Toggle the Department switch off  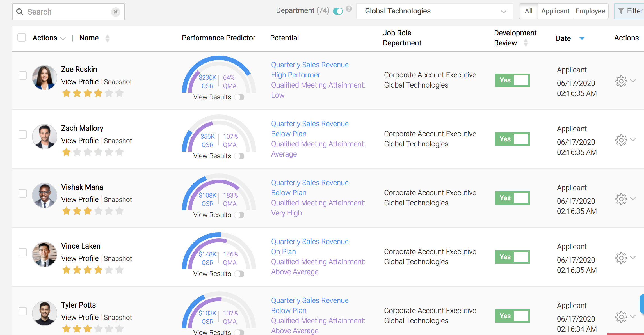338,11
